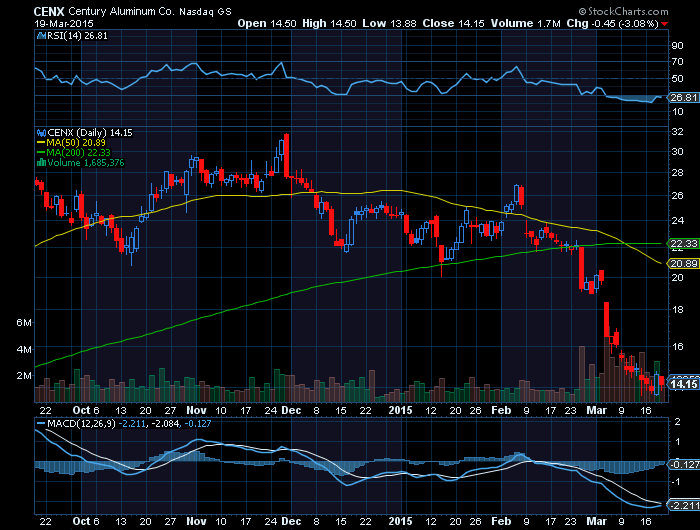
Task: Click the Century Aluminum Co. company name
Action: (x=121, y=11)
